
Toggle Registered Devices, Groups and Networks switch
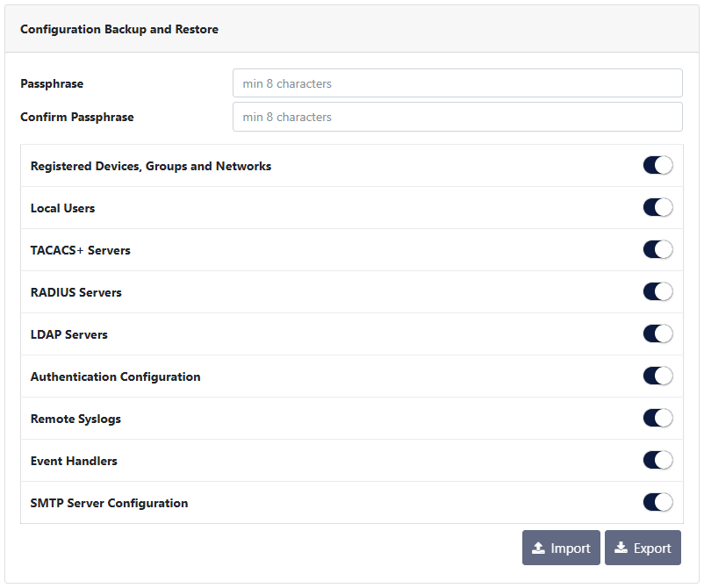(657, 165)
